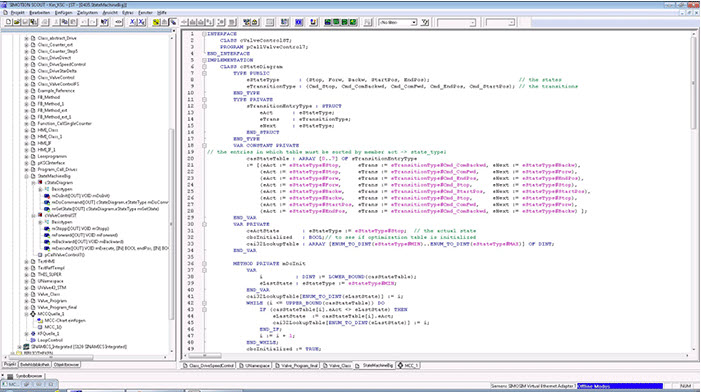The height and width of the screenshot is (392, 701).
Task: Click the print toolbar icon
Action: [45, 22]
